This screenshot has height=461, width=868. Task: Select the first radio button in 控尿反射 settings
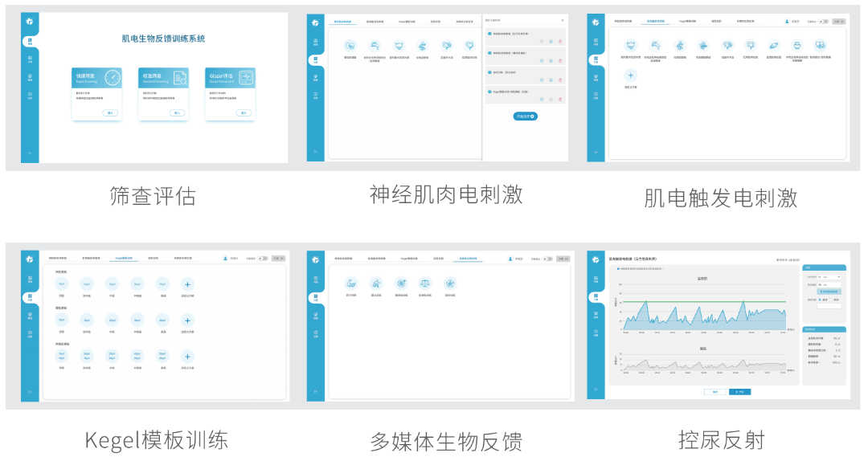(819, 299)
